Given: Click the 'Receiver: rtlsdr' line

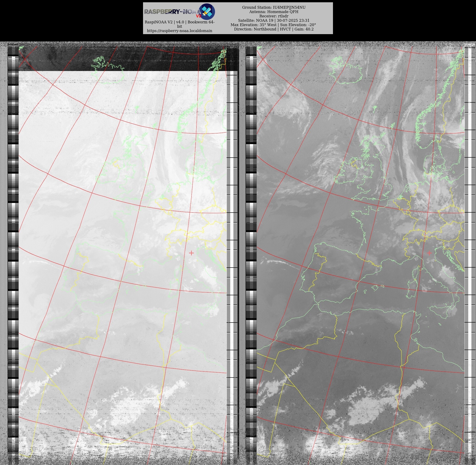Looking at the screenshot, I should click(274, 16).
